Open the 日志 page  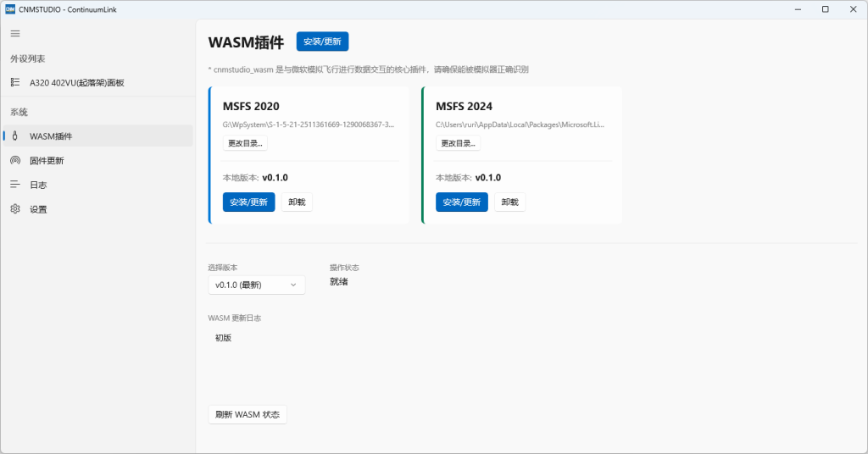(97, 185)
